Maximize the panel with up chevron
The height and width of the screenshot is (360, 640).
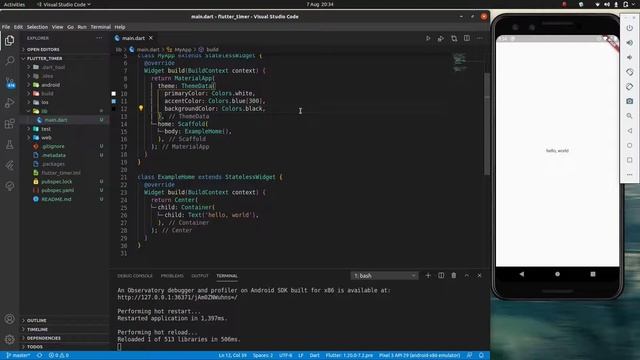[x=467, y=276]
